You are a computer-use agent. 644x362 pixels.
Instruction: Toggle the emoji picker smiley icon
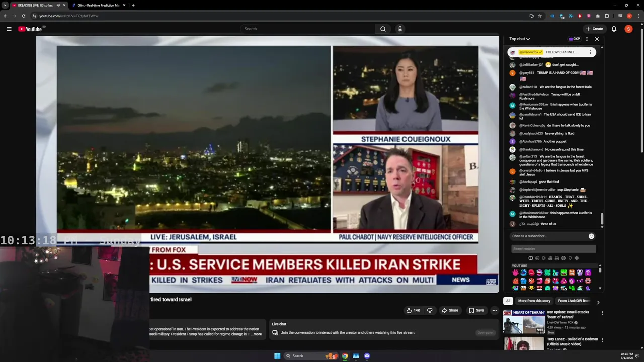[591, 236]
